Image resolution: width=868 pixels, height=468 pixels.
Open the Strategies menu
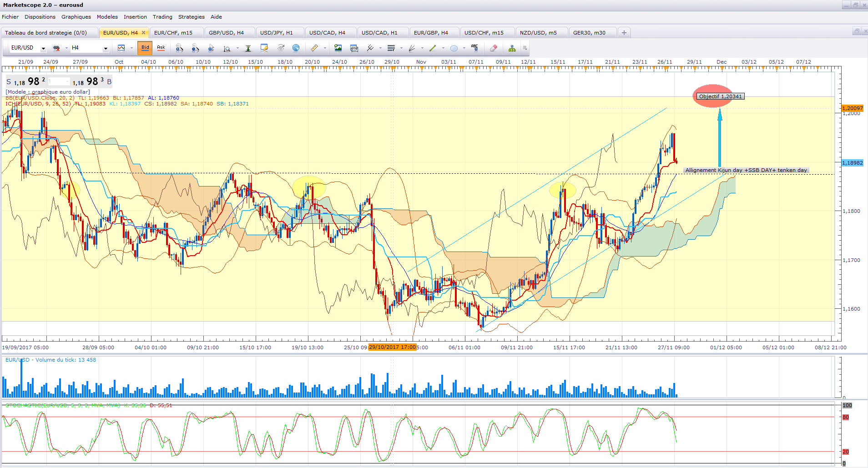point(192,17)
